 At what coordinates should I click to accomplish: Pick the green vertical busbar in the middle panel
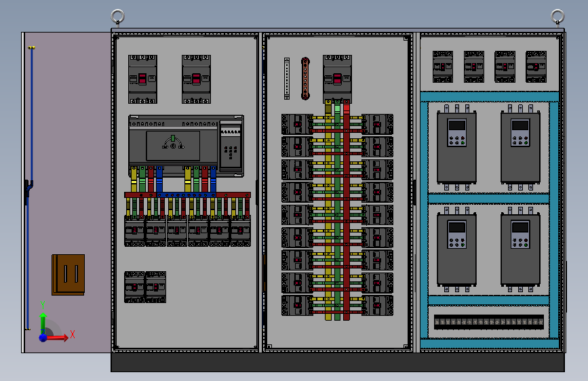click(338, 210)
